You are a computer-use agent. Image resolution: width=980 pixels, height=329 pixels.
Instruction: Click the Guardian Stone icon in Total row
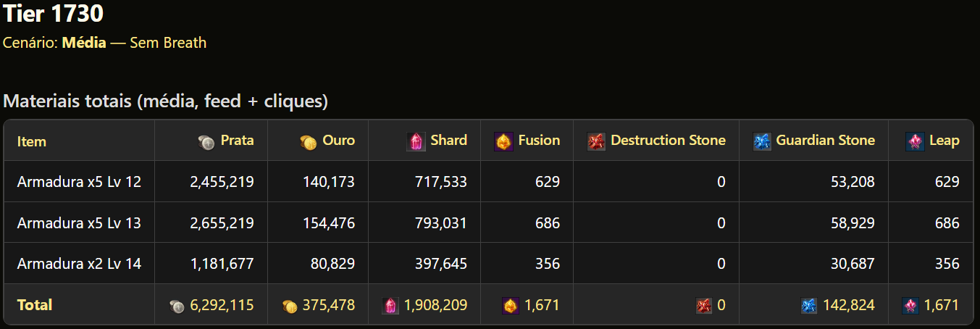(x=809, y=307)
